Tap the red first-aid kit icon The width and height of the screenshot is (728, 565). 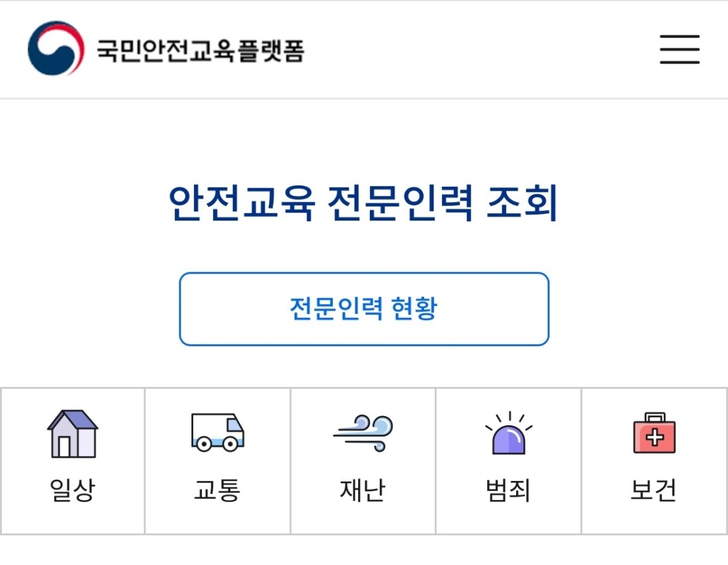[654, 433]
